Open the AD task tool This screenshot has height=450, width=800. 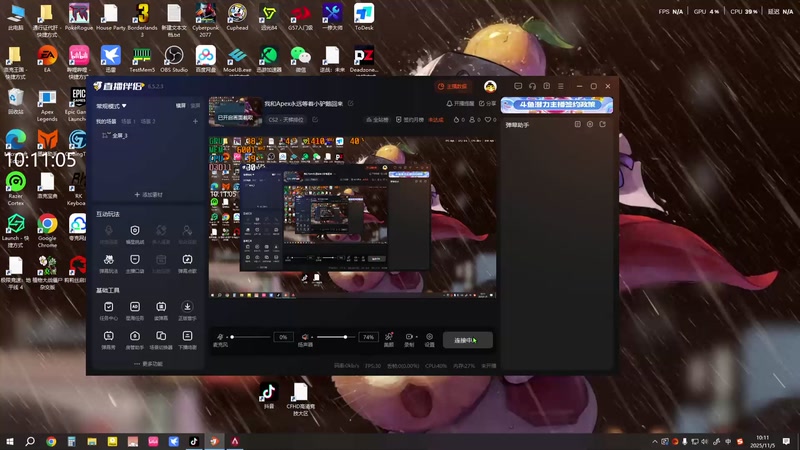[x=135, y=311]
